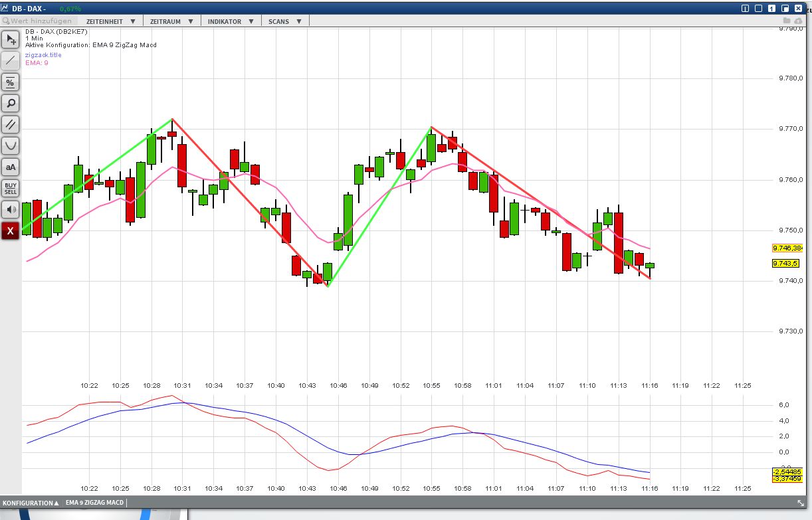The image size is (812, 520).
Task: Select the trend line drawing tool
Action: [x=11, y=61]
